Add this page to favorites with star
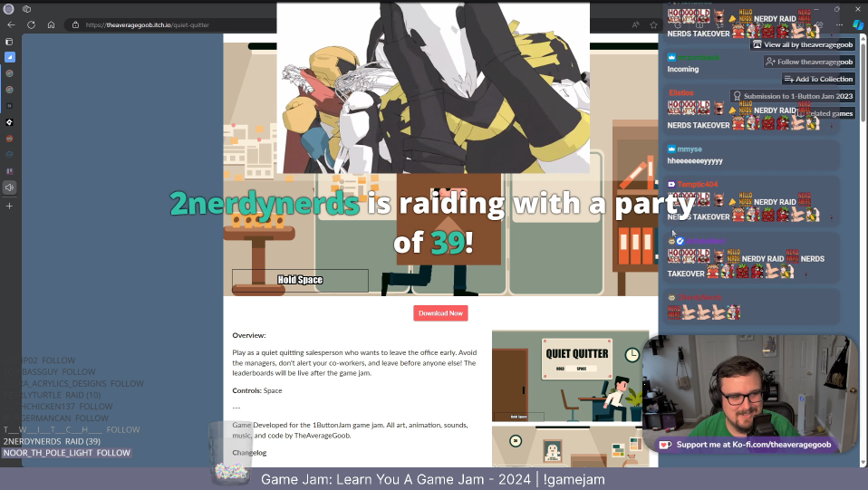868x490 pixels. coord(654,25)
